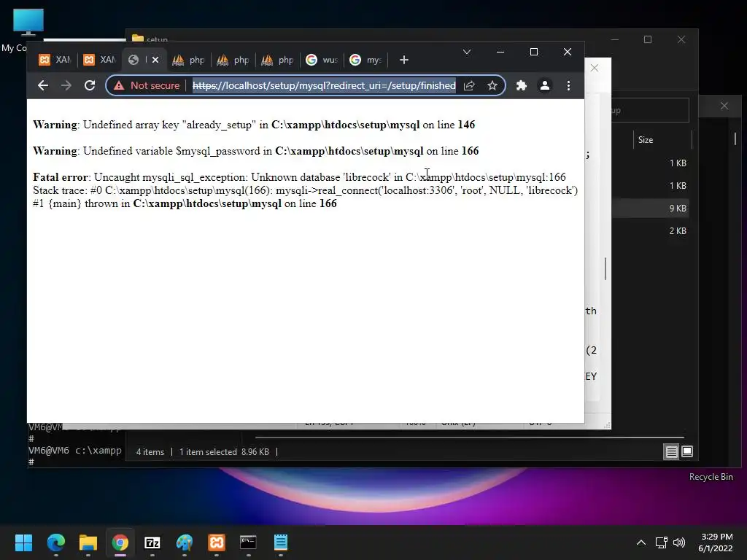The height and width of the screenshot is (560, 747).
Task: Open the Recycle Bin desktop icon
Action: (x=711, y=477)
